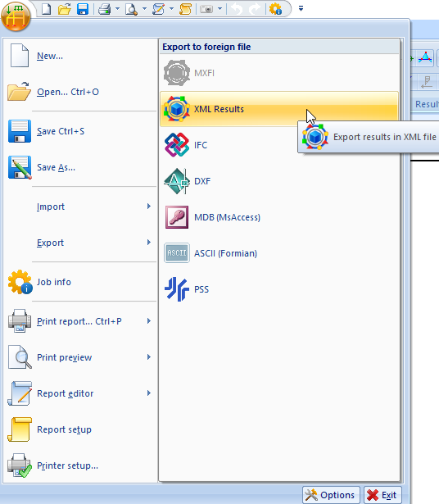Screen dimensions: 439x504
Task: Choose PSS export format
Action: 279,289
